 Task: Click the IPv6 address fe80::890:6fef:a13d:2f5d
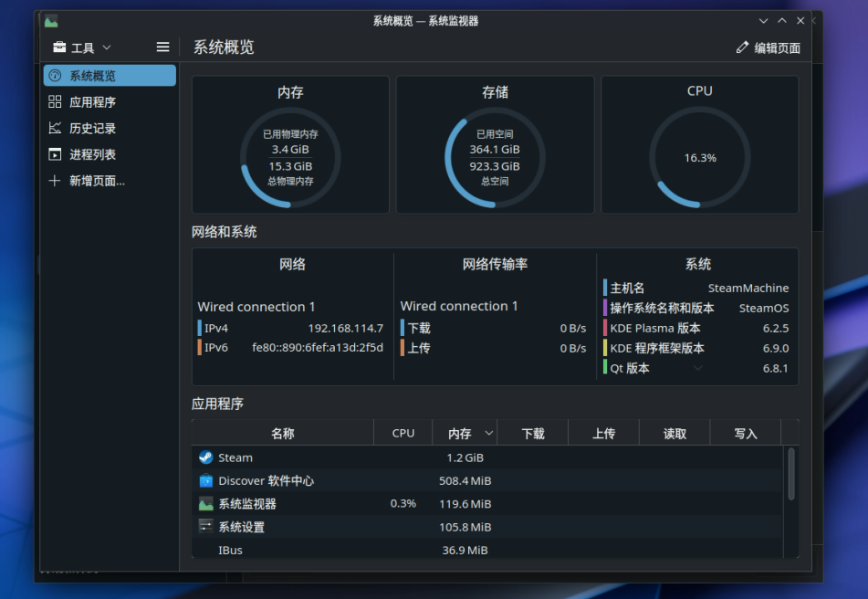point(318,348)
